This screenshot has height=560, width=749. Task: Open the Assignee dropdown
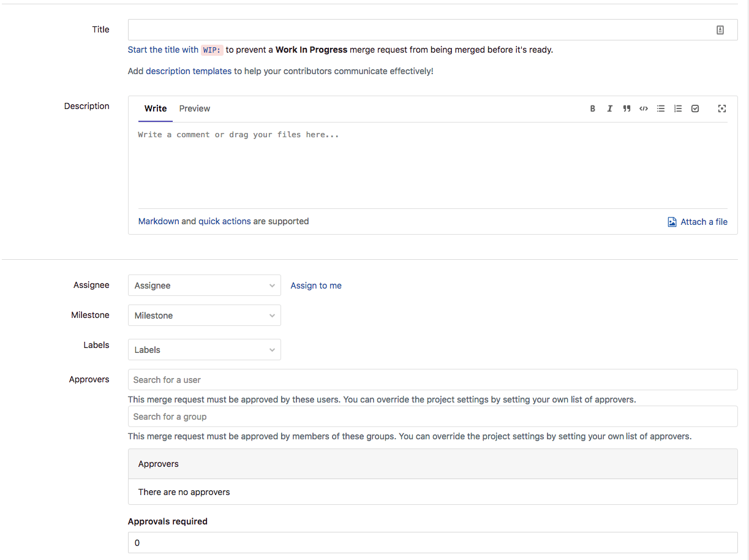pyautogui.click(x=205, y=286)
